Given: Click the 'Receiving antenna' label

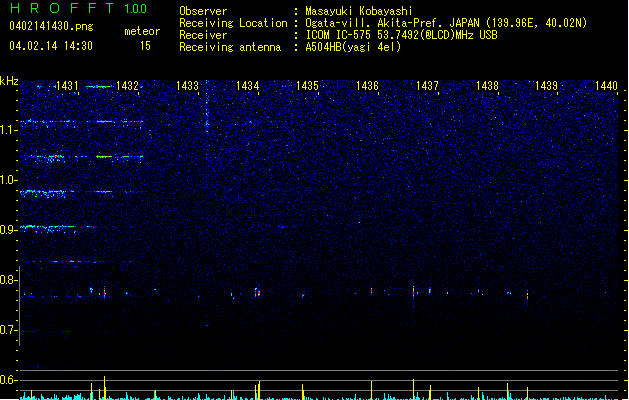Looking at the screenshot, I should tap(230, 47).
